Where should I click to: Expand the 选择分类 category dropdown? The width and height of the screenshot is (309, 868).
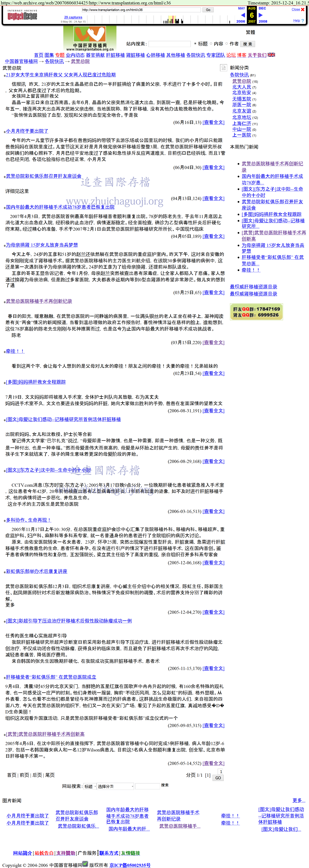coord(116,786)
